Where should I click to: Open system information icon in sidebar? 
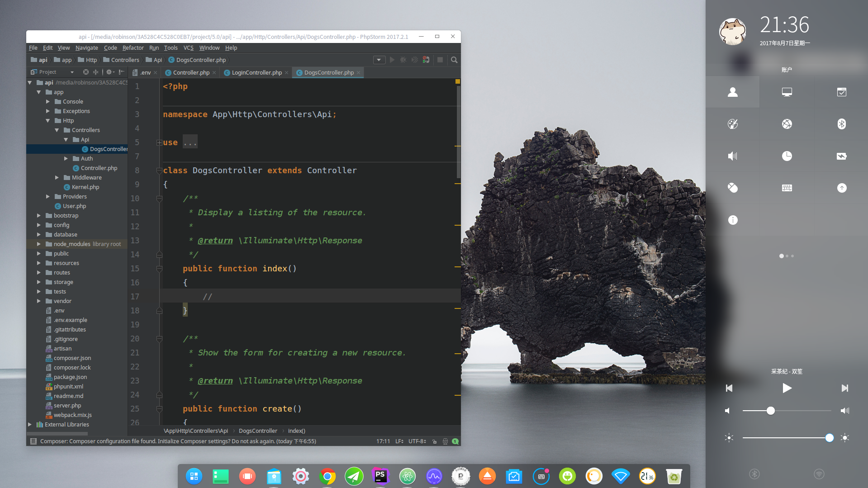coord(733,220)
